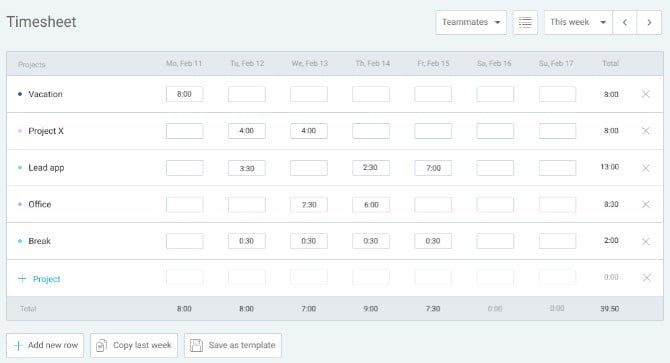This screenshot has height=363, width=670.
Task: Copy last week entries
Action: (x=134, y=345)
